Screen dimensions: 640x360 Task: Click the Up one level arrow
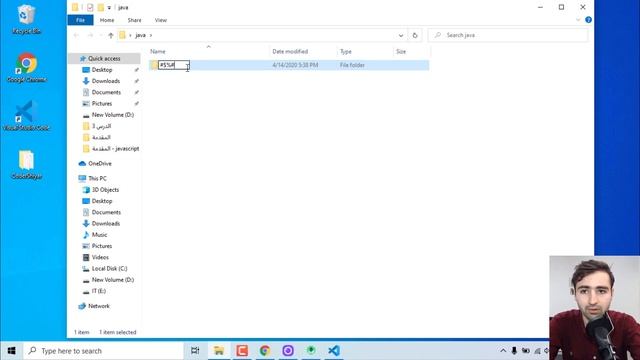click(111, 36)
